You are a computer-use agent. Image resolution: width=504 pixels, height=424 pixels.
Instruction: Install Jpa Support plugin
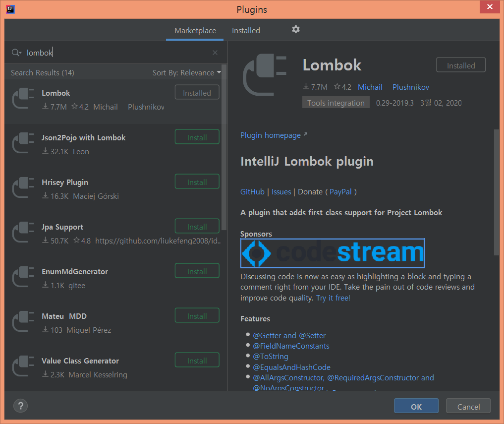click(197, 227)
